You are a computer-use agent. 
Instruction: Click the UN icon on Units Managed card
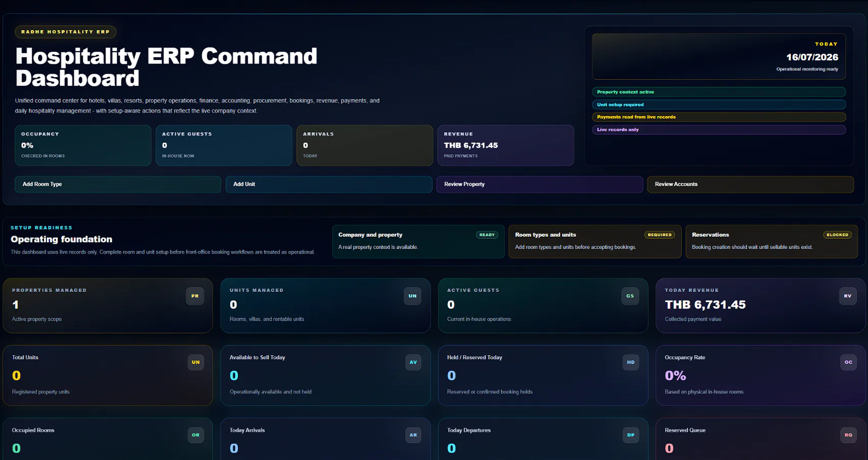pos(413,296)
